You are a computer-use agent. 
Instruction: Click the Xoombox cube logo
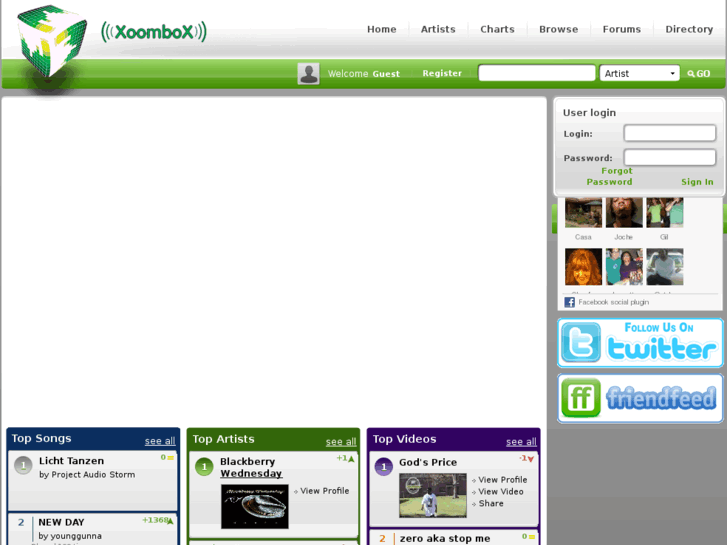click(51, 41)
